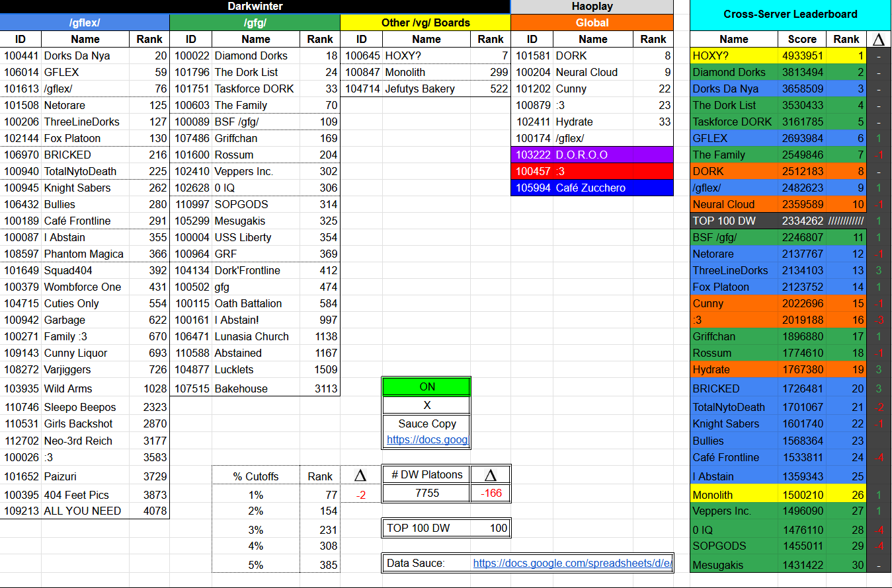Click the BRICKED cell in /gflex/ table
Image resolution: width=892 pixels, height=588 pixels.
coord(85,155)
